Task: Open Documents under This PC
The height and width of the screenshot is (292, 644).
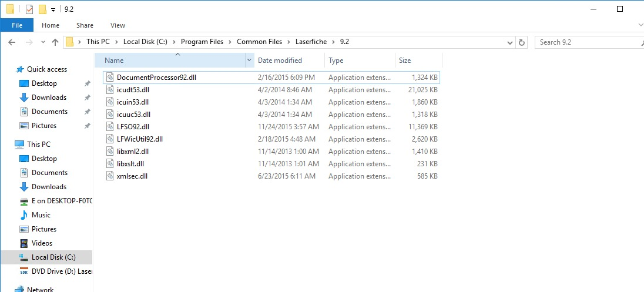Action: pyautogui.click(x=49, y=173)
